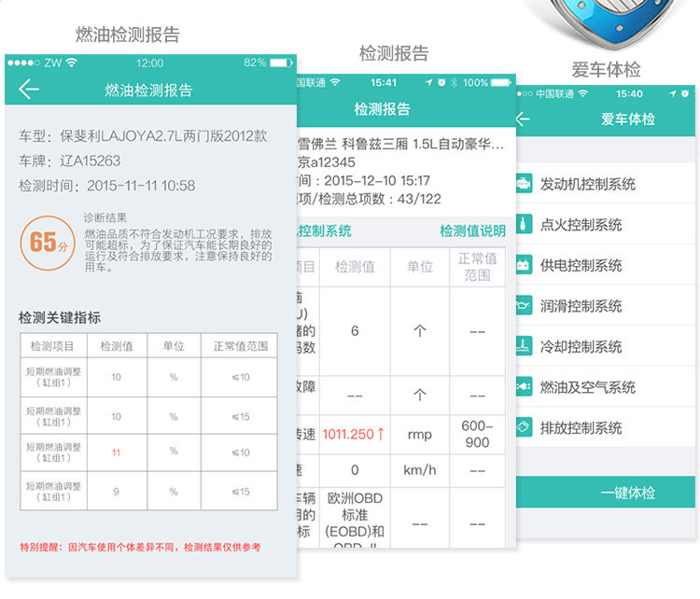The height and width of the screenshot is (599, 700).
Task: Open 燃油及空气系统 list item
Action: pyautogui.click(x=606, y=387)
